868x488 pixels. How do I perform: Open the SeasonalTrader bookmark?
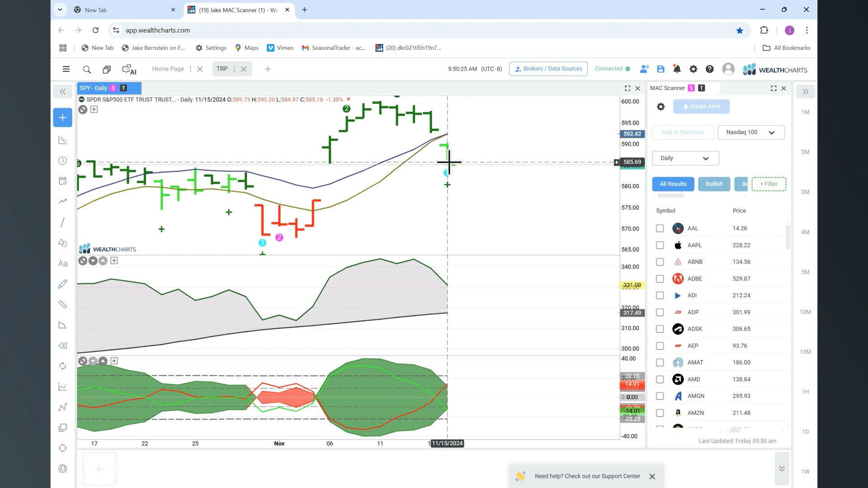[x=334, y=48]
